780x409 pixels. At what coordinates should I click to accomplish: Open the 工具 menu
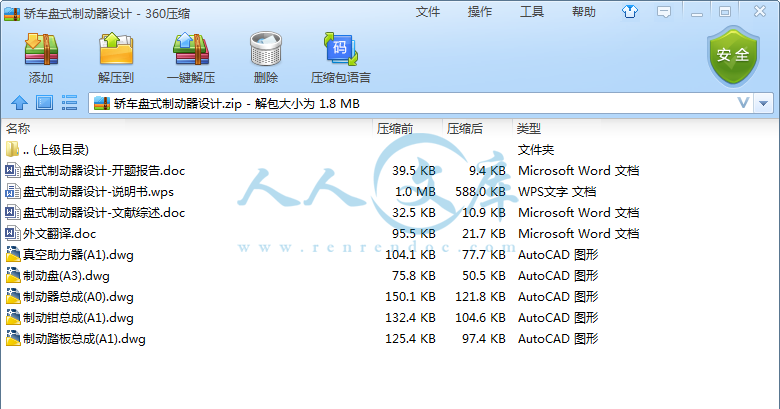pyautogui.click(x=532, y=12)
